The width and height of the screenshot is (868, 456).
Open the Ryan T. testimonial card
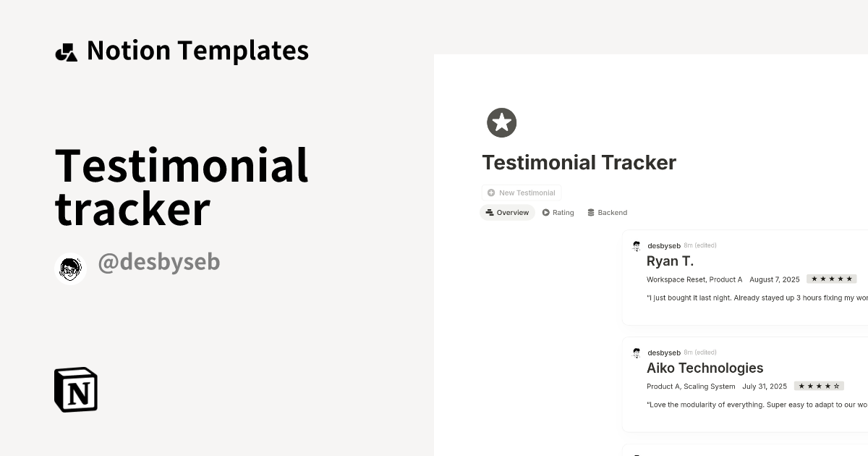coord(670,261)
